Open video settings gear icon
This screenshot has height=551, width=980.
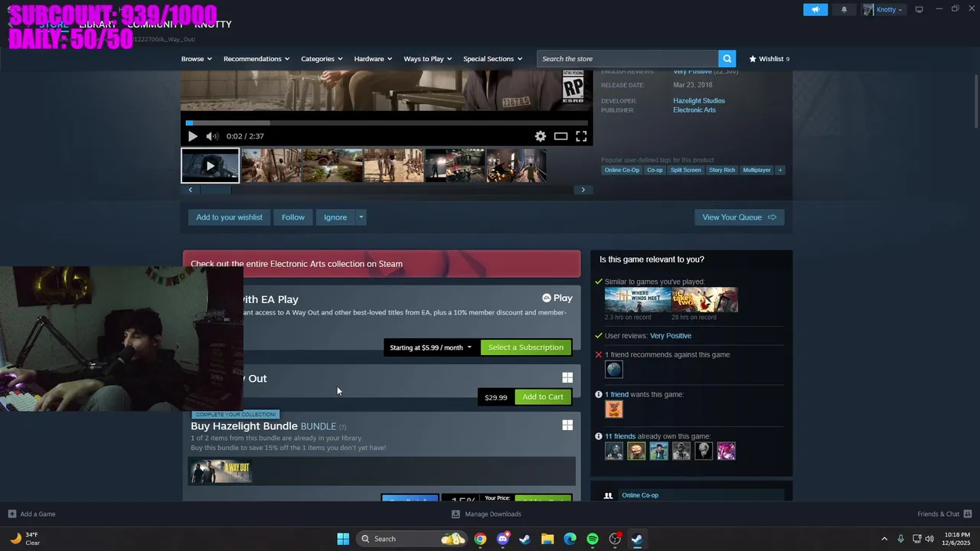pyautogui.click(x=541, y=136)
